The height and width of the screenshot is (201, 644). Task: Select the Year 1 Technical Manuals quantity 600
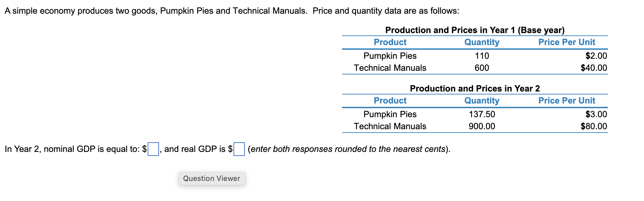pyautogui.click(x=482, y=68)
